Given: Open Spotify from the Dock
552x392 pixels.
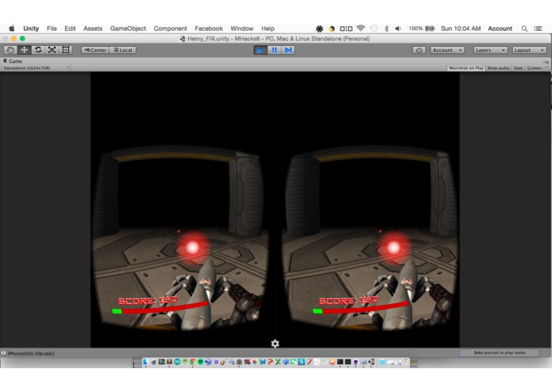Looking at the screenshot, I should point(200,362).
